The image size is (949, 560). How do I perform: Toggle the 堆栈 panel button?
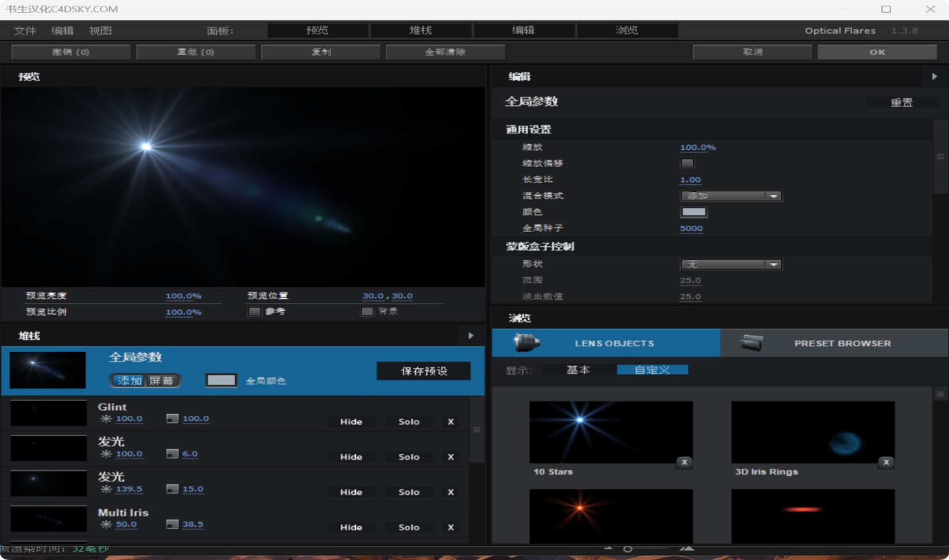click(421, 30)
